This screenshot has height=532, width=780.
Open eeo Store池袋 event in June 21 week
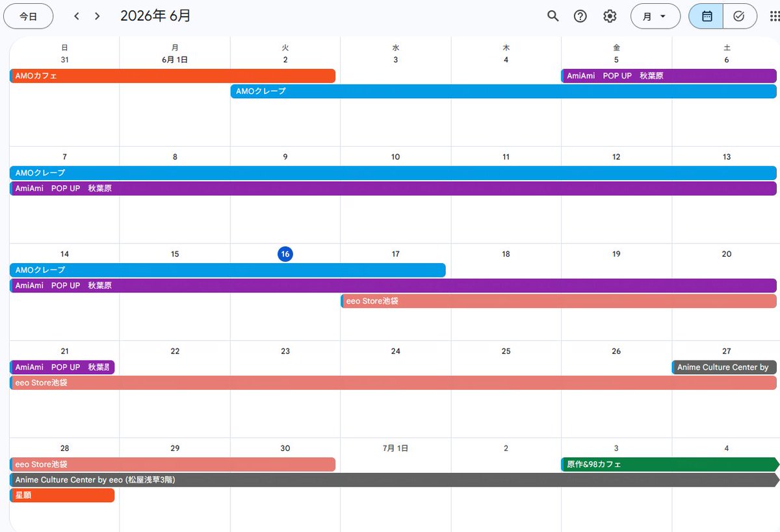point(393,383)
